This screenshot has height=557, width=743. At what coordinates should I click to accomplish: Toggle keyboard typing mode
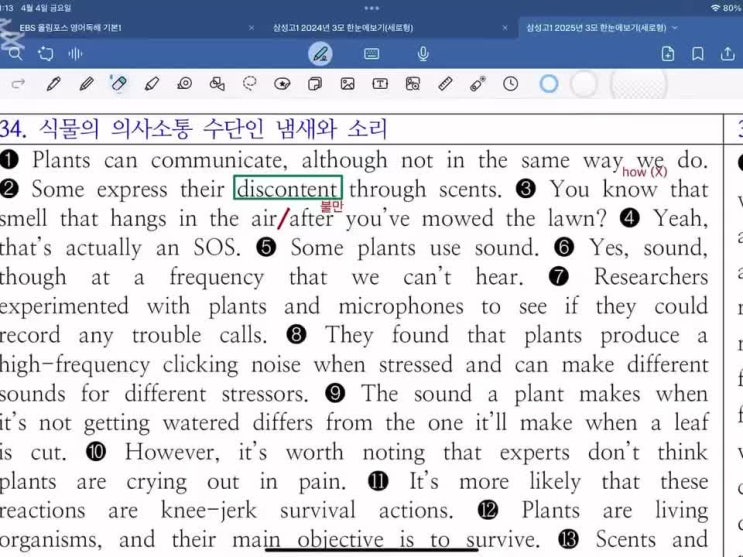coord(372,54)
